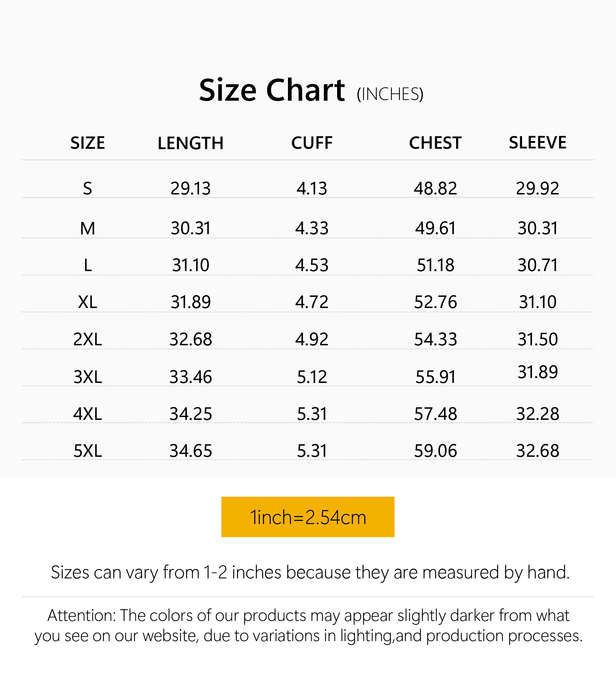Image resolution: width=616 pixels, height=677 pixels.
Task: Select the cuff value 4.72
Action: pos(312,302)
